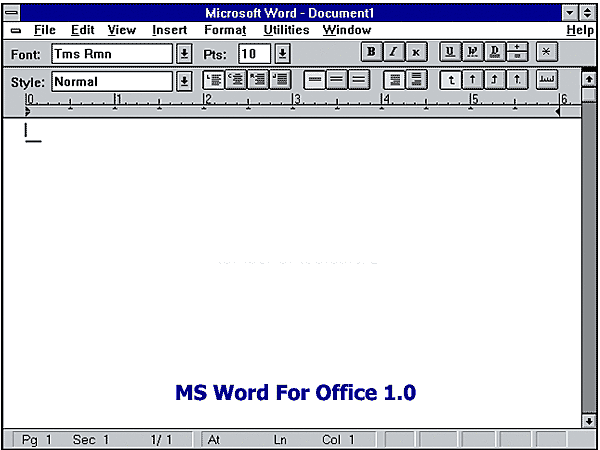600x450 pixels.
Task: Toggle show-all paragraph marks asterisk button
Action: [546, 52]
